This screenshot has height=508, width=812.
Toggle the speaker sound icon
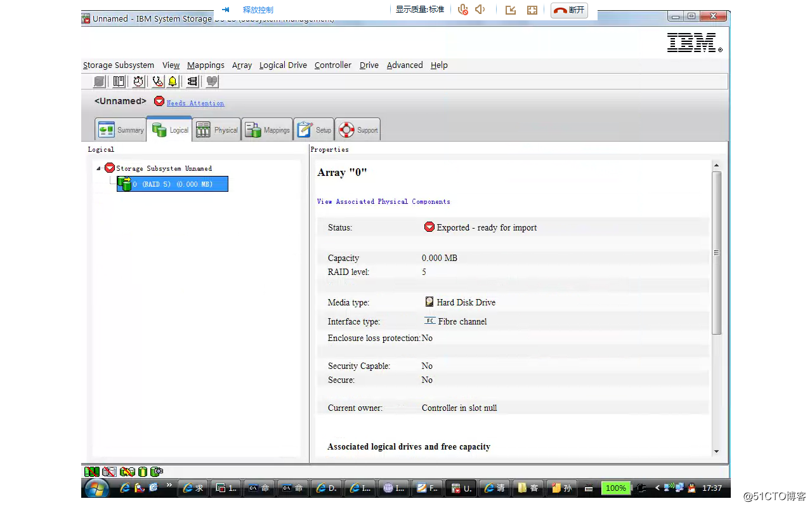(480, 10)
